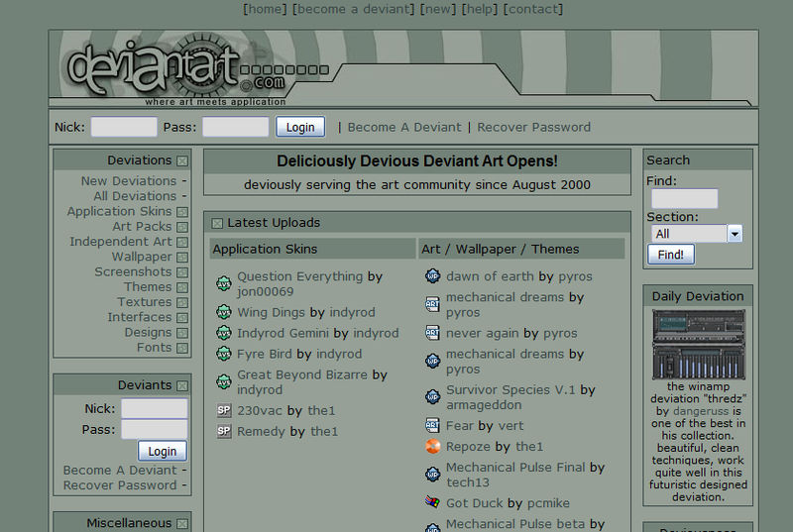
Task: Open the All Deviations link
Action: point(135,196)
